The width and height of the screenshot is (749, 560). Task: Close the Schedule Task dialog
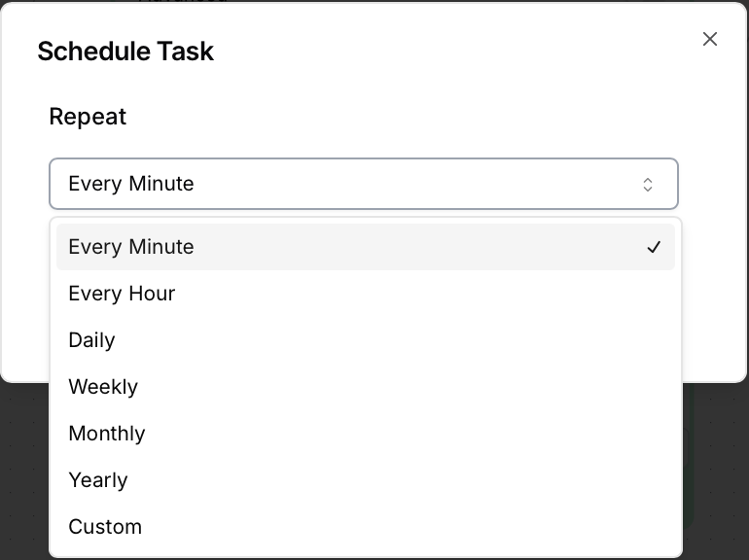click(x=710, y=39)
